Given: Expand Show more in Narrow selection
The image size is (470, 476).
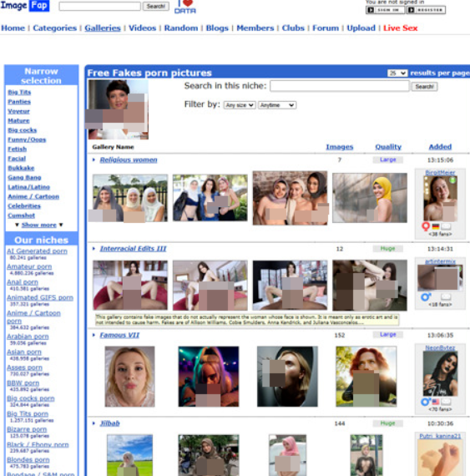Looking at the screenshot, I should pyautogui.click(x=39, y=225).
